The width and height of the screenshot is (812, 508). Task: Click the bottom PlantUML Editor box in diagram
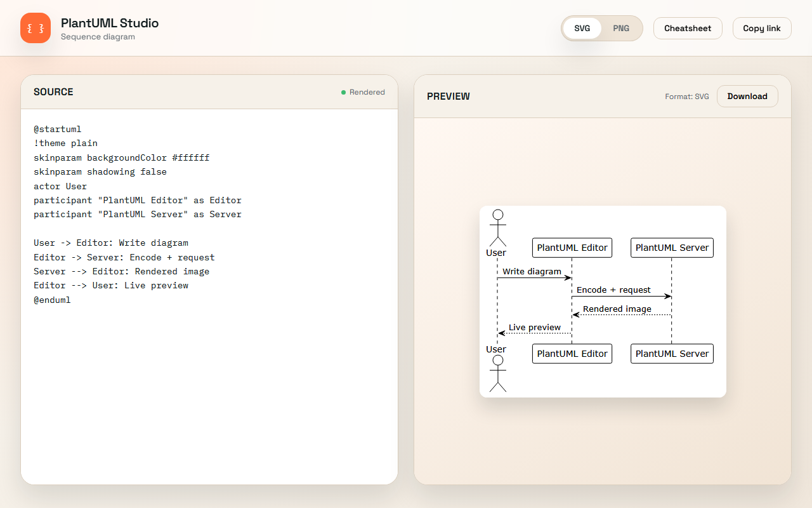pyautogui.click(x=572, y=354)
